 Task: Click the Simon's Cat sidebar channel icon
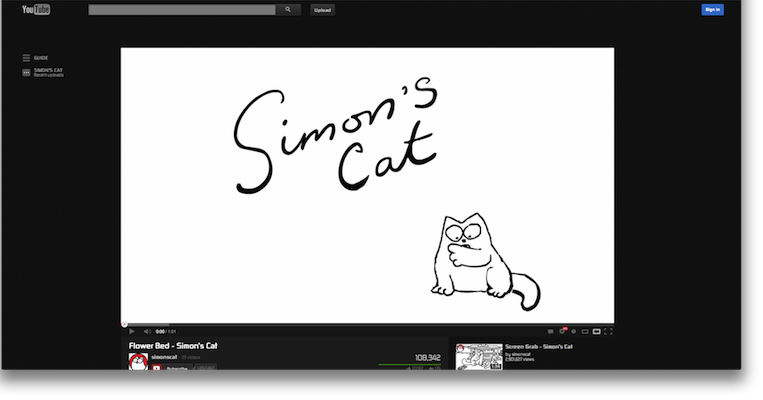tap(26, 73)
